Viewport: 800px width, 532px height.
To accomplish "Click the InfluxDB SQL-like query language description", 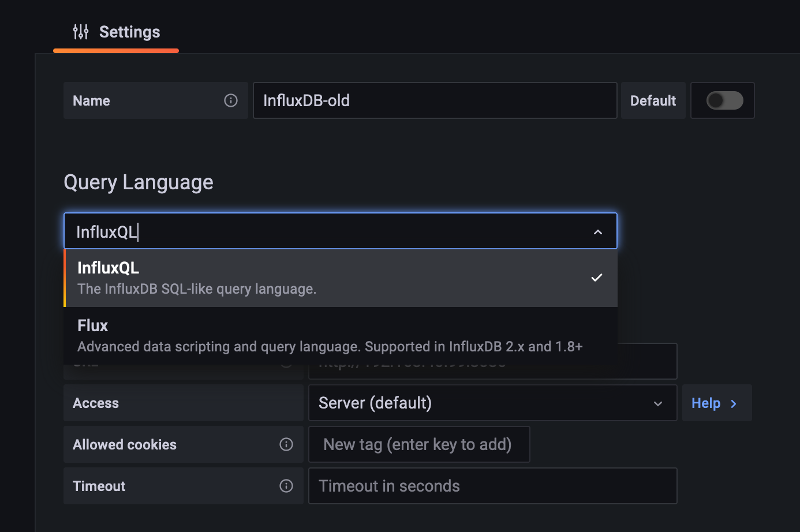I will [197, 289].
